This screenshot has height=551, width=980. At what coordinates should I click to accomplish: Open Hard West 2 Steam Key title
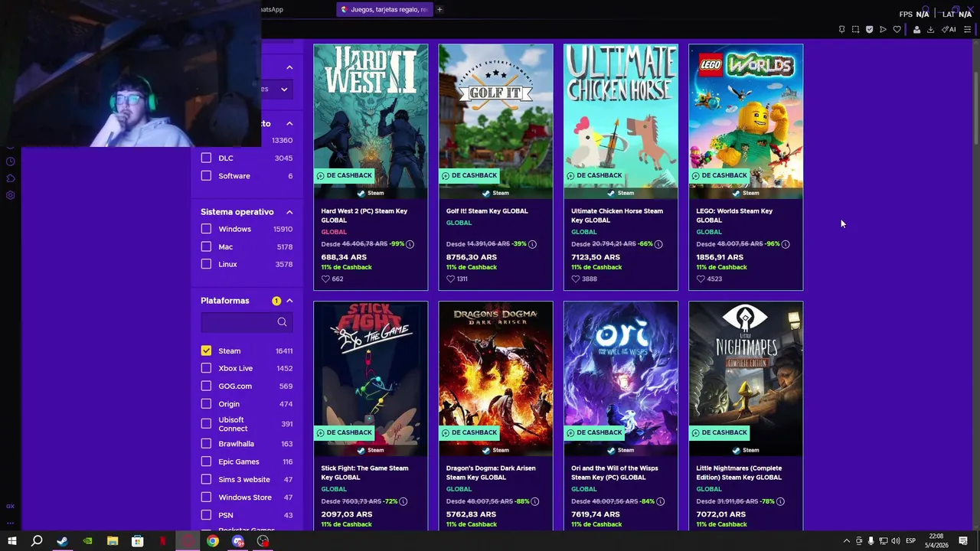(364, 215)
